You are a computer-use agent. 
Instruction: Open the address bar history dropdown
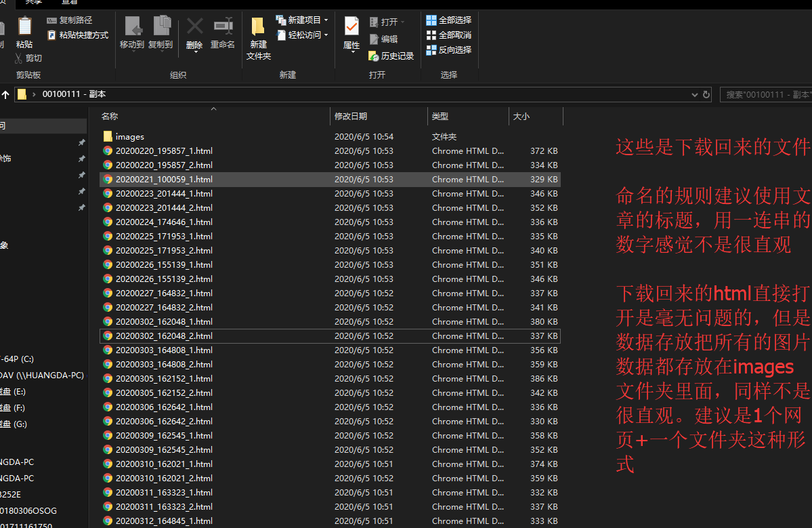[693, 94]
